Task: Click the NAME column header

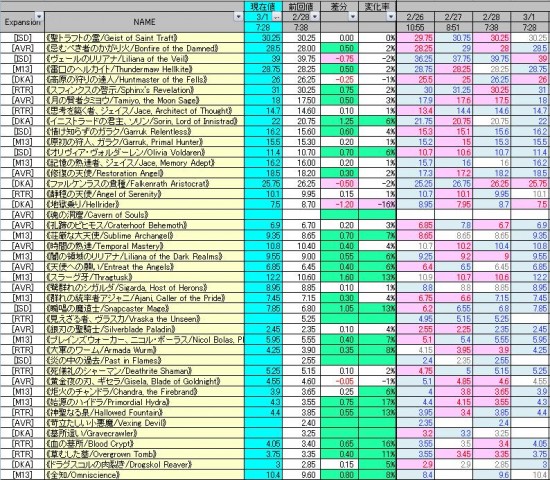Action: pos(144,22)
